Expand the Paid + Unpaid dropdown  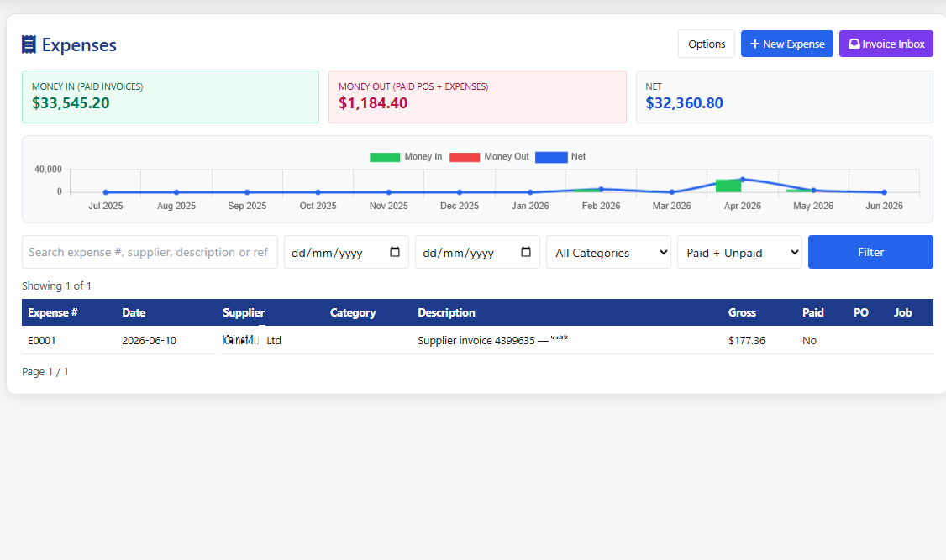click(x=739, y=252)
